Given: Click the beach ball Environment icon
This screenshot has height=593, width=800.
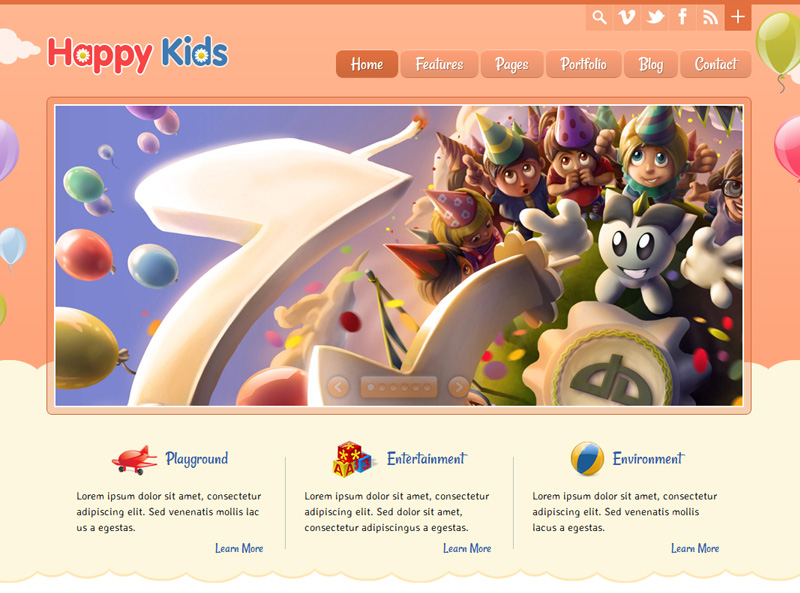Looking at the screenshot, I should pos(587,459).
